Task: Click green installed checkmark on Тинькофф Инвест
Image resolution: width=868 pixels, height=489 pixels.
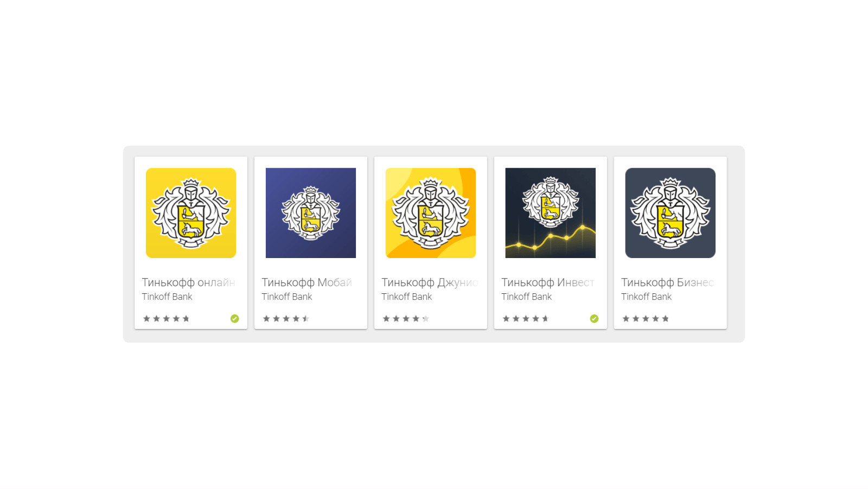Action: [594, 319]
